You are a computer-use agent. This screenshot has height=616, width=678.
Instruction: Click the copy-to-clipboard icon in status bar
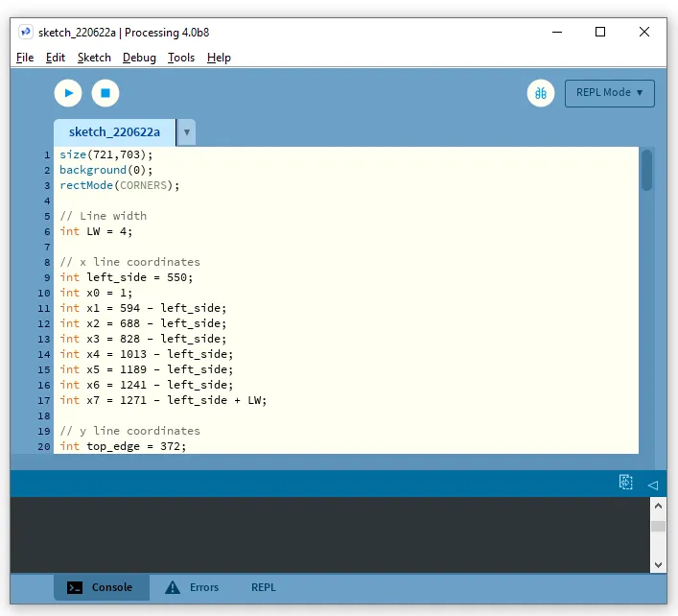point(625,483)
